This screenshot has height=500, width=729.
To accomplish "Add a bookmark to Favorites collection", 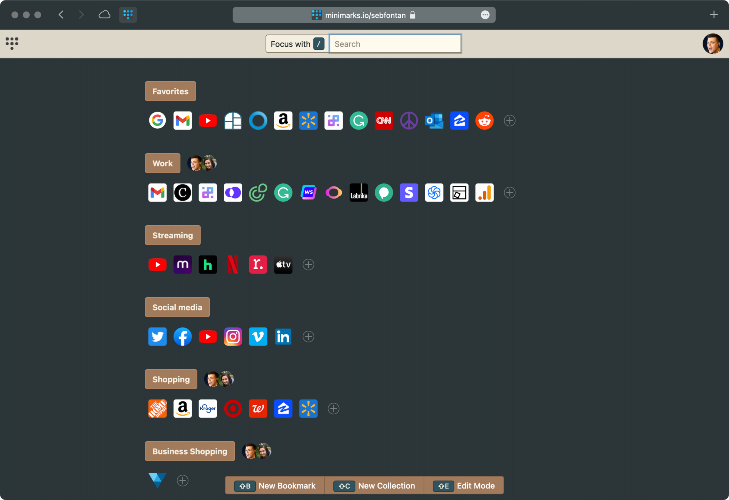I will tap(510, 120).
